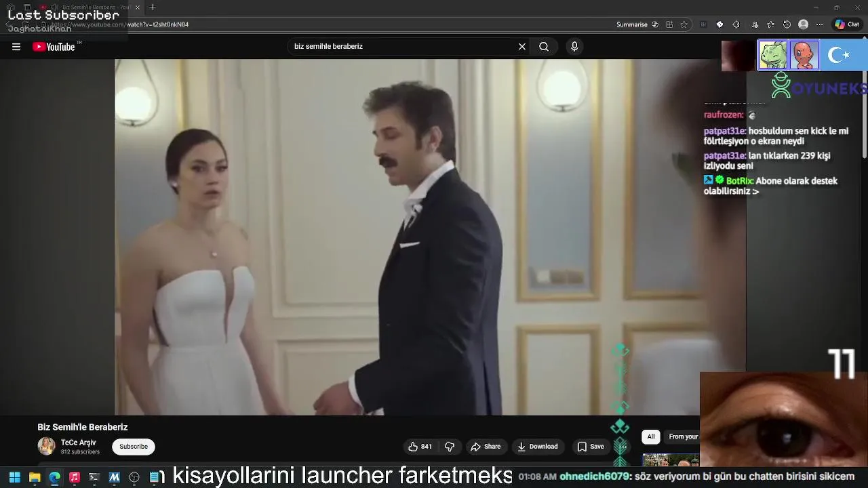Screen dimensions: 868x488
Task: Subscribe to the TeCe Arşiv channel
Action: [x=134, y=447]
